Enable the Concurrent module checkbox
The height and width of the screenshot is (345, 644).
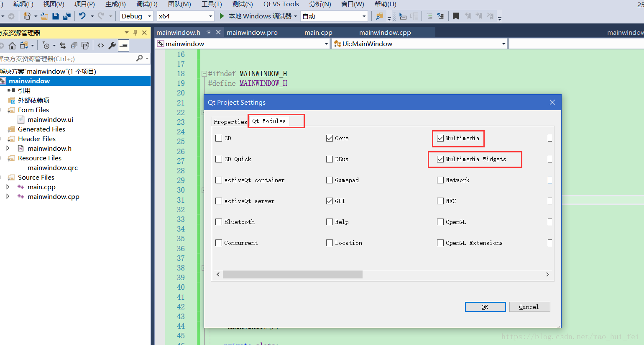point(219,243)
